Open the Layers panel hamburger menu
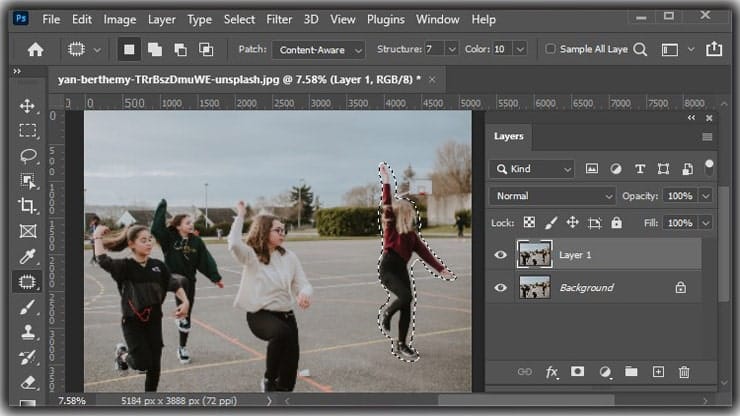This screenshot has width=740, height=416. pyautogui.click(x=707, y=137)
